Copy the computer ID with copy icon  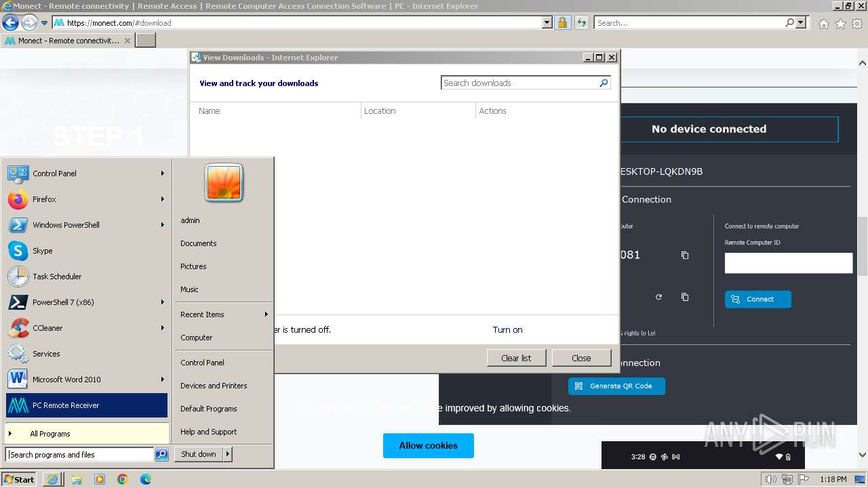pos(685,256)
